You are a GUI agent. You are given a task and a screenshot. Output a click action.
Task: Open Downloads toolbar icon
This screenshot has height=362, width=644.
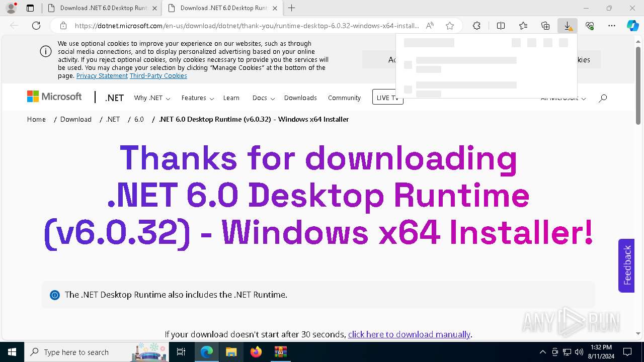click(568, 26)
